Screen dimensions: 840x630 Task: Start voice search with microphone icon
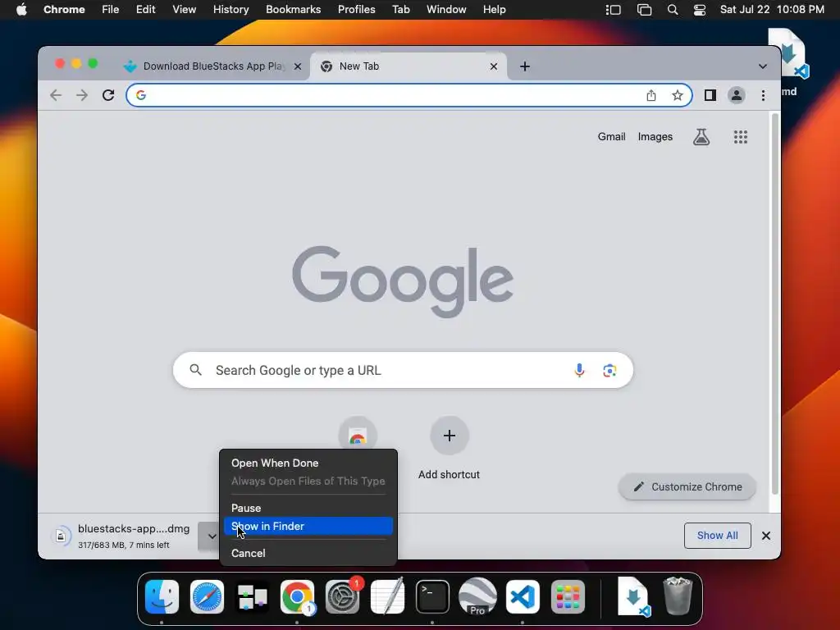pos(579,370)
